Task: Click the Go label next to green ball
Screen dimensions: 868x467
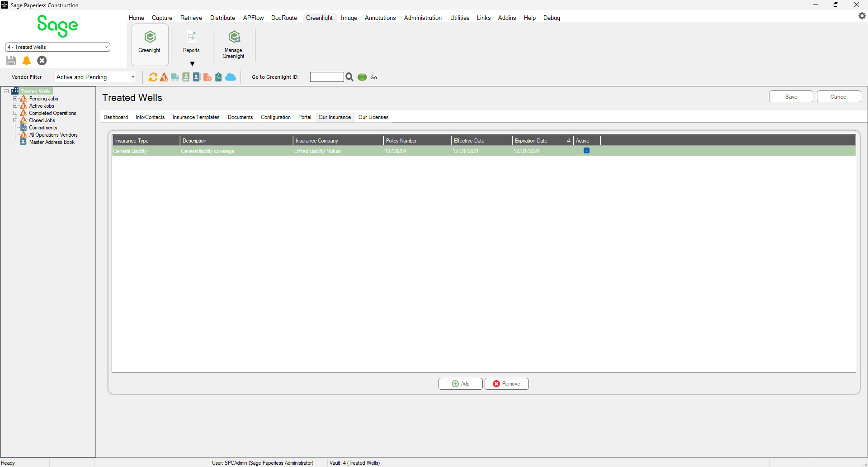Action: point(374,77)
